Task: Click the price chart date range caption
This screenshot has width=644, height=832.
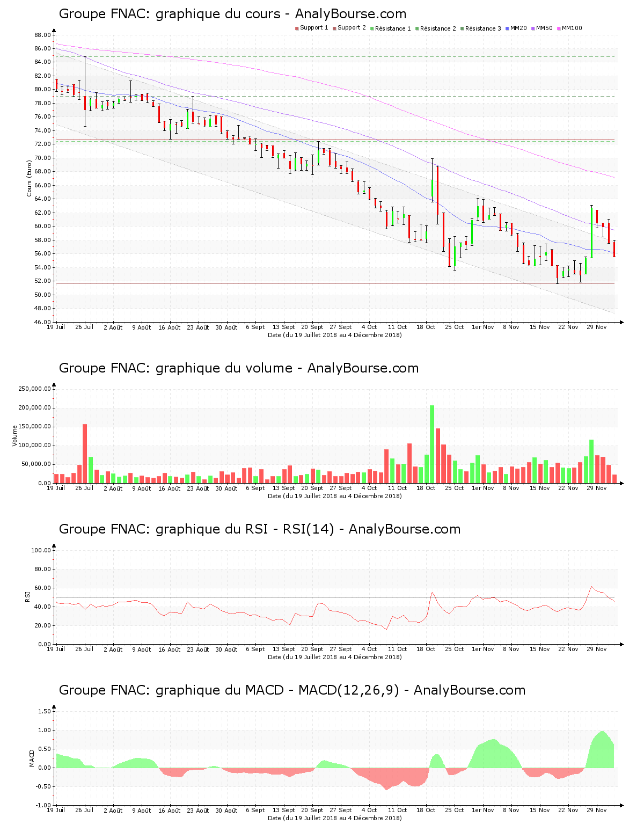Action: [x=335, y=335]
